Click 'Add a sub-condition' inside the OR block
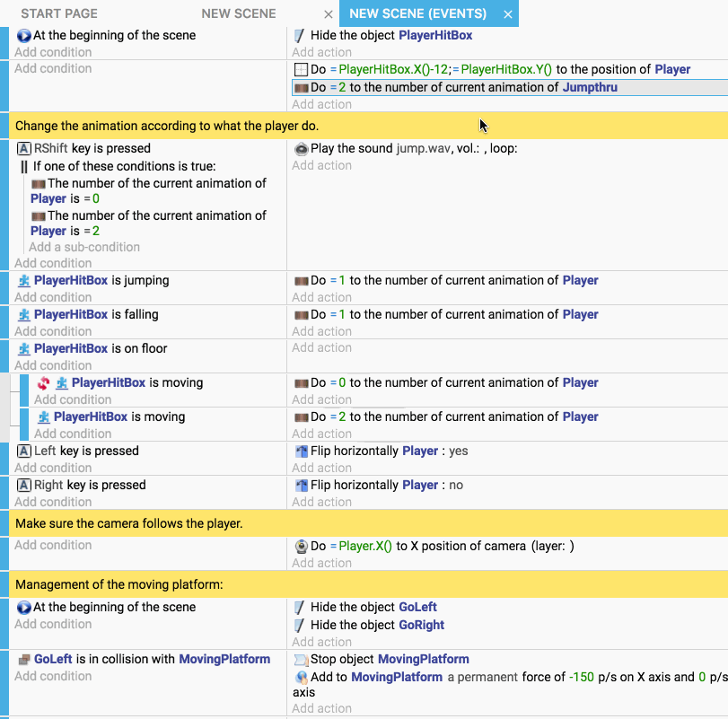 tap(83, 247)
